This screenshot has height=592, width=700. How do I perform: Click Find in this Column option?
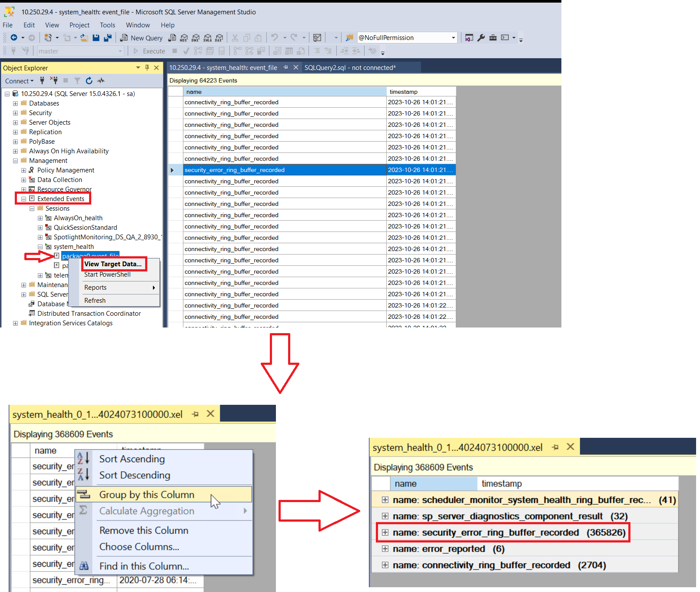[x=144, y=566]
